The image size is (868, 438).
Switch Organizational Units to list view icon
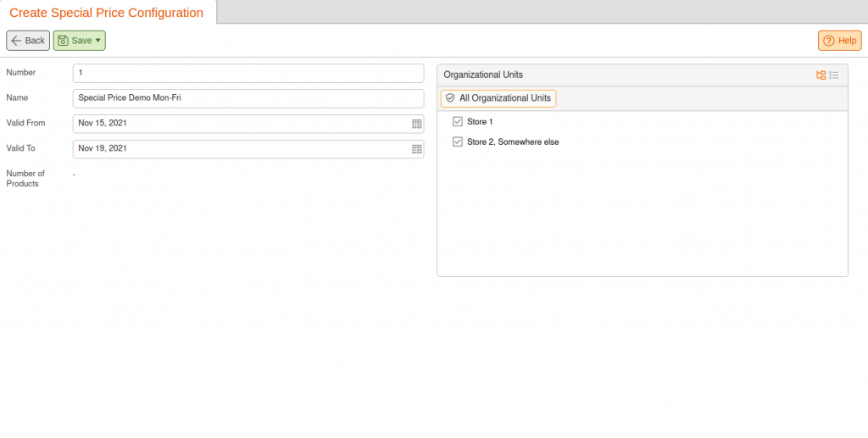point(834,75)
